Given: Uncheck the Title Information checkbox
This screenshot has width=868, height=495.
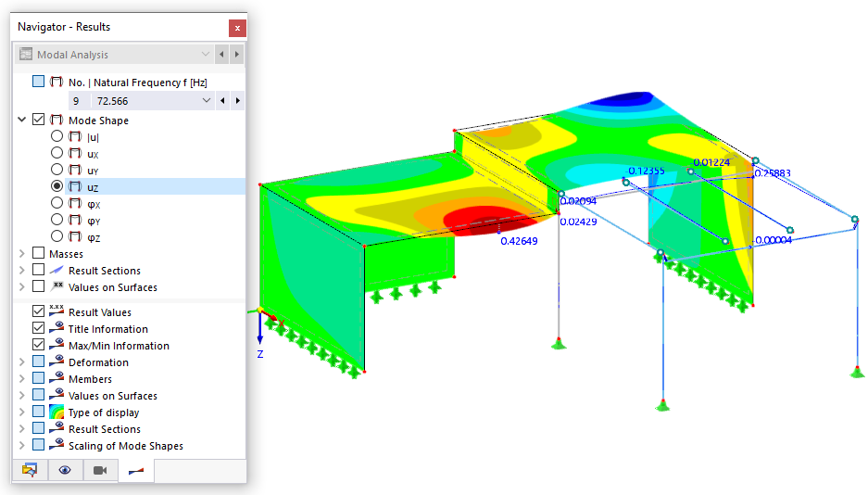Looking at the screenshot, I should point(38,328).
